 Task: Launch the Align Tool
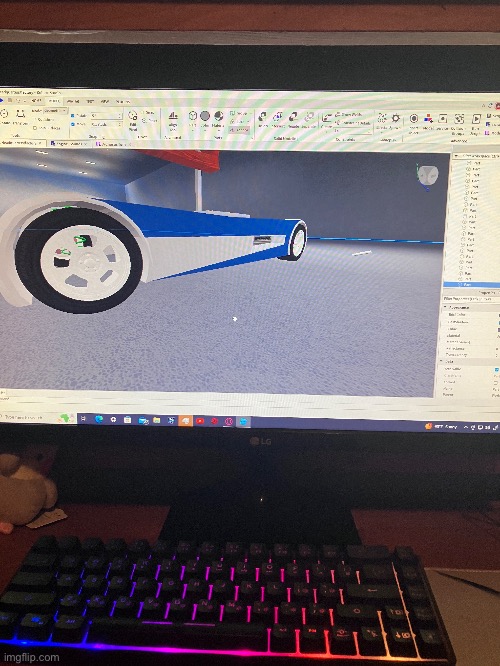(x=173, y=121)
